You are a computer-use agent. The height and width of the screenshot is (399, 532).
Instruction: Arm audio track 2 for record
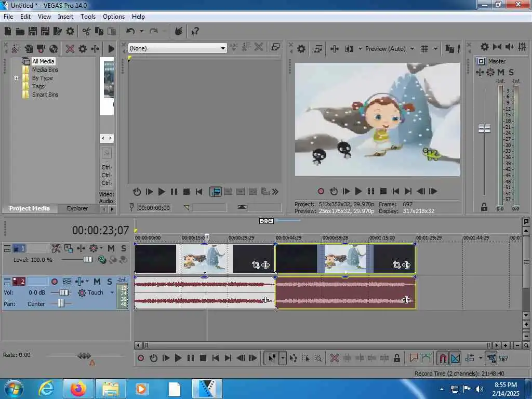[54, 282]
